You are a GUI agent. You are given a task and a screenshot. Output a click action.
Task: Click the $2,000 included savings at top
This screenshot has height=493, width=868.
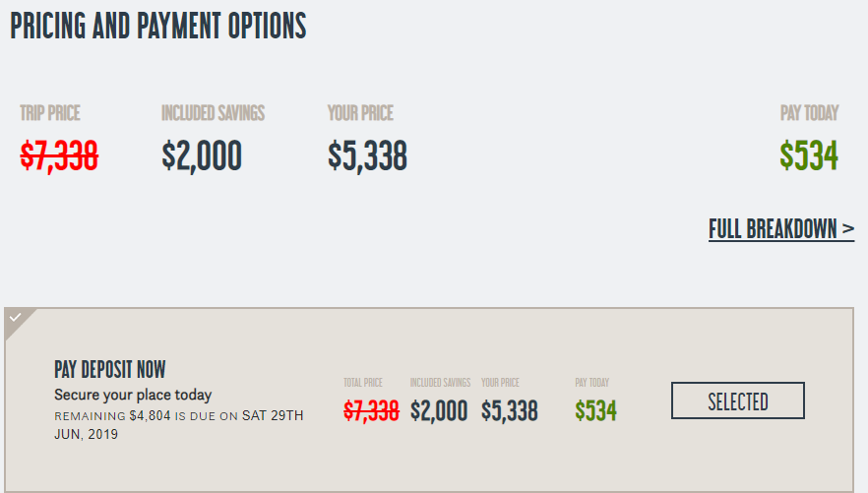click(202, 156)
